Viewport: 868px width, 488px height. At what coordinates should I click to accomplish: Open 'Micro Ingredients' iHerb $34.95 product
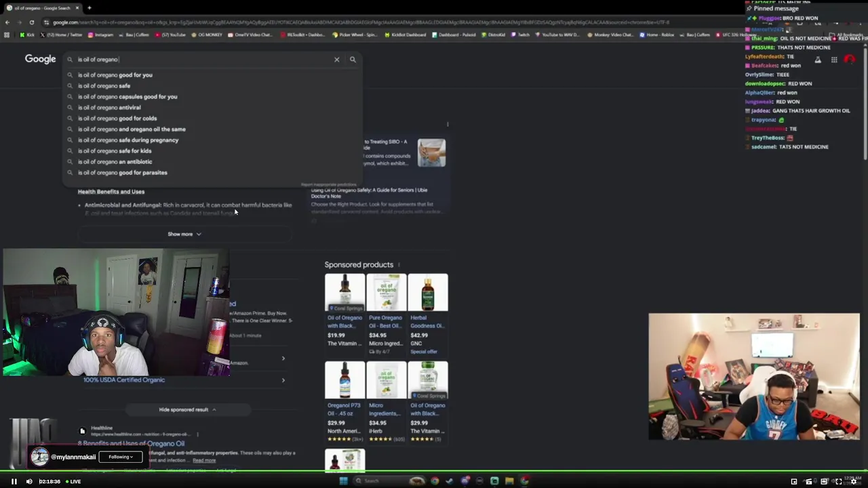click(x=386, y=402)
